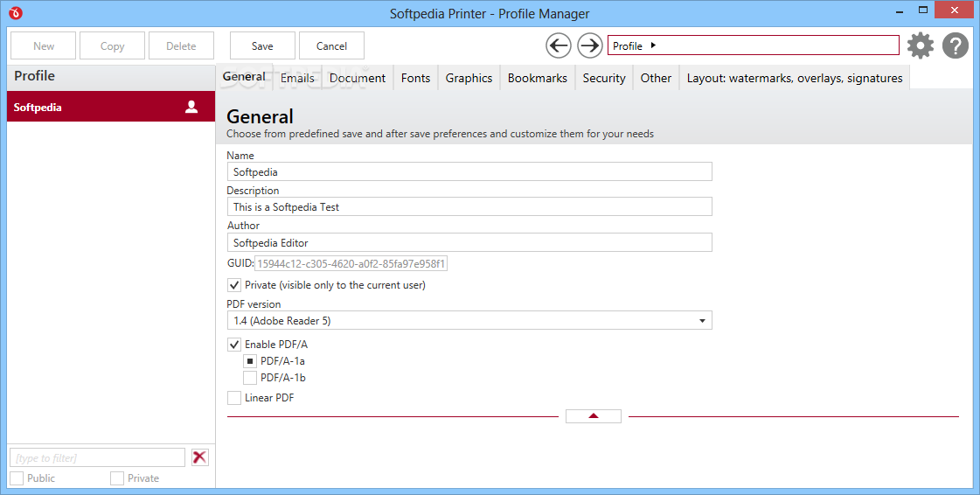Click the app logo in the title bar
The height and width of the screenshot is (495, 980).
(x=17, y=12)
